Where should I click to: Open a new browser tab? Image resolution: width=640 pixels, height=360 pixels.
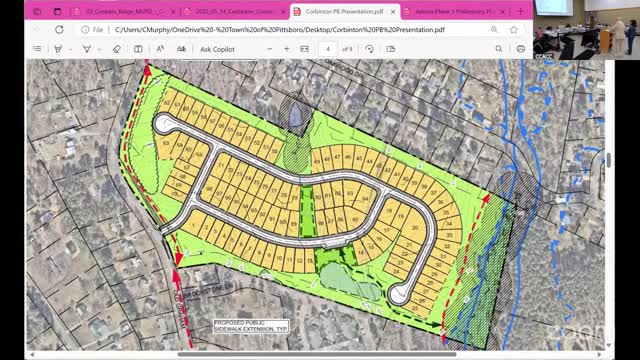click(520, 12)
